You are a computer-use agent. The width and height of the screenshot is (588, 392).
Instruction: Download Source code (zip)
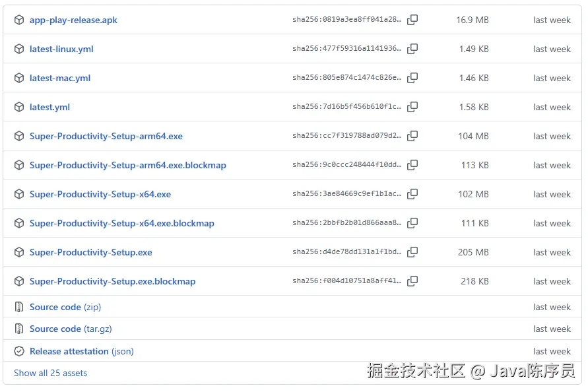click(65, 308)
